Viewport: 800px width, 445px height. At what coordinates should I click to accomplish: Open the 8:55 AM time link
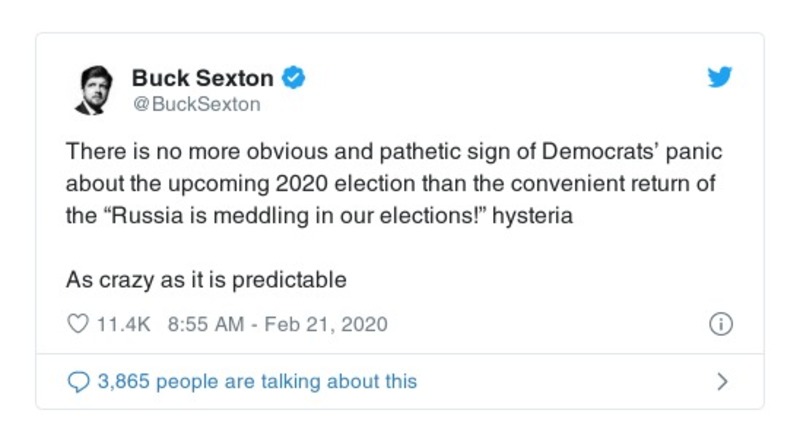point(207,325)
